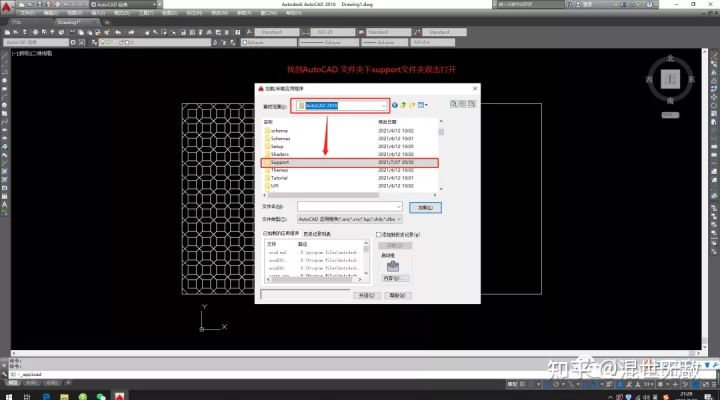Enable the add to history checkbox
720x400 pixels.
pos(379,234)
